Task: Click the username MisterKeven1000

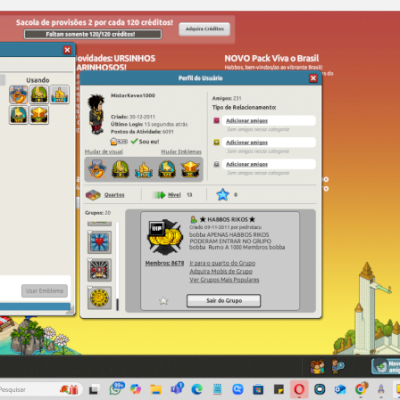Action: pos(133,95)
